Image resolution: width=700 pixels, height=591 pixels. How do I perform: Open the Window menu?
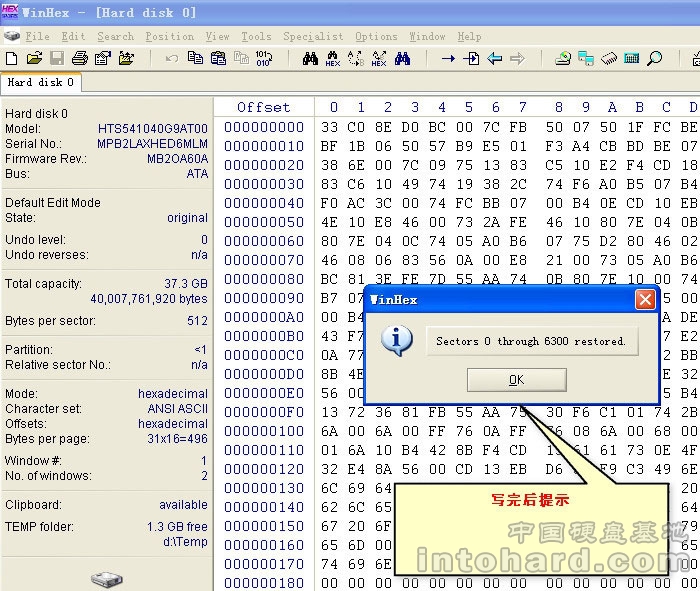[x=427, y=36]
